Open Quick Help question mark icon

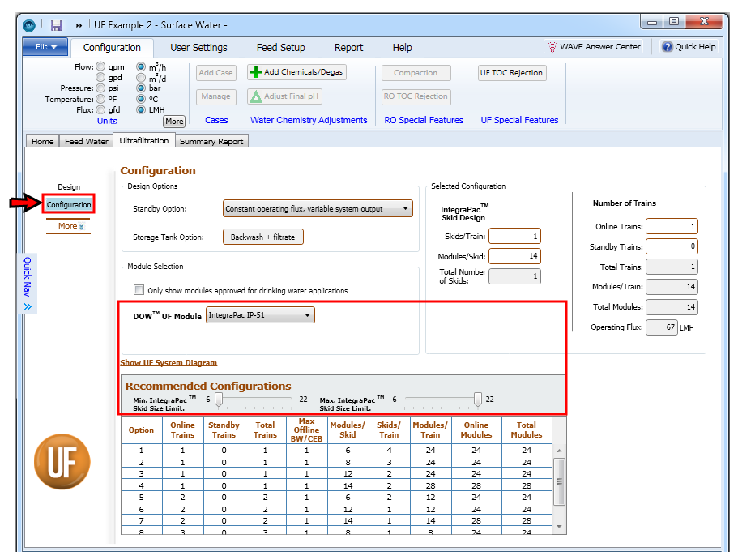(668, 47)
